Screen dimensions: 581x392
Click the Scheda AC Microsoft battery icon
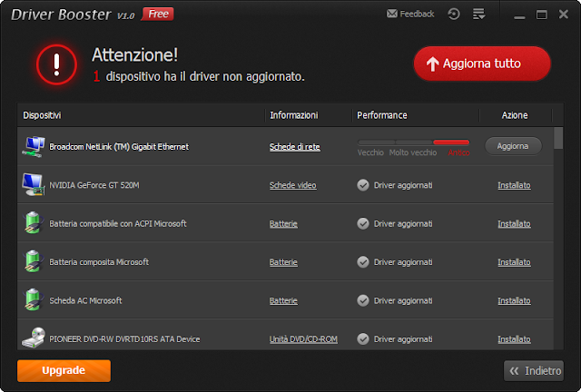click(x=33, y=300)
